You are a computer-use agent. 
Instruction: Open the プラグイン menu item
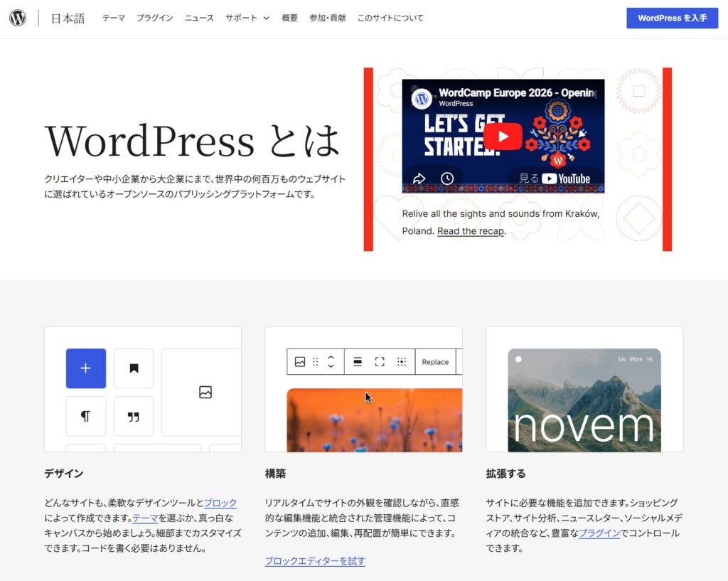pyautogui.click(x=154, y=18)
